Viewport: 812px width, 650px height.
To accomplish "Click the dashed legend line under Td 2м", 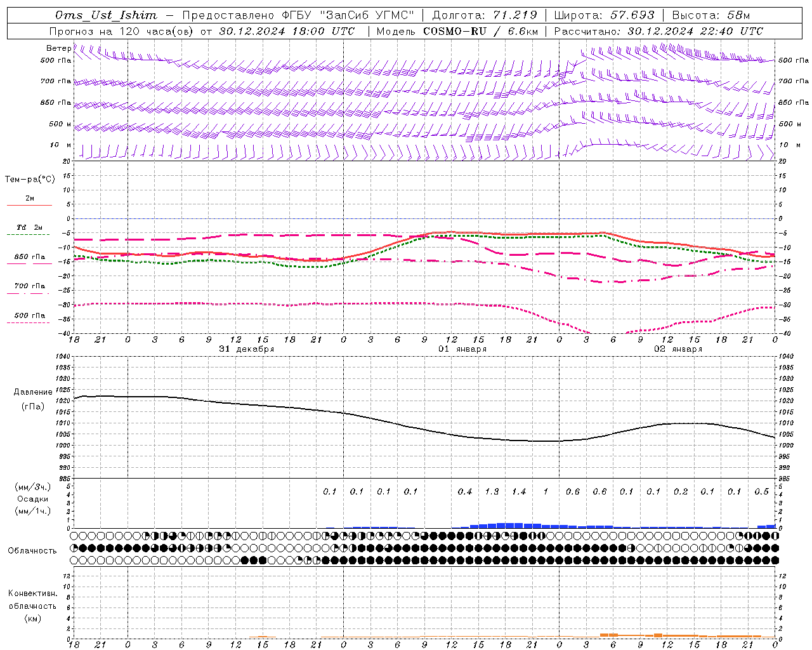I will (28, 234).
